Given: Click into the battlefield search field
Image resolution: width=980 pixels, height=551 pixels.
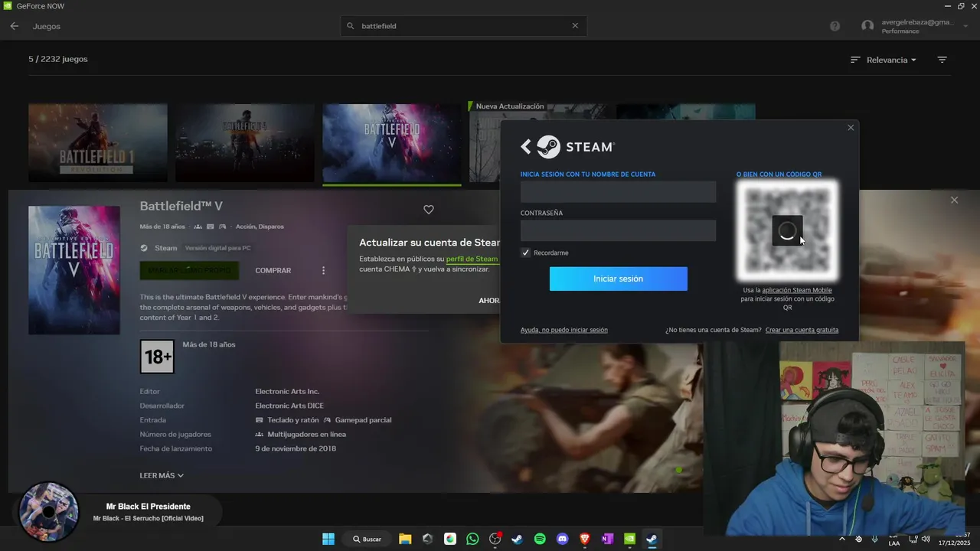Looking at the screenshot, I should [x=463, y=26].
